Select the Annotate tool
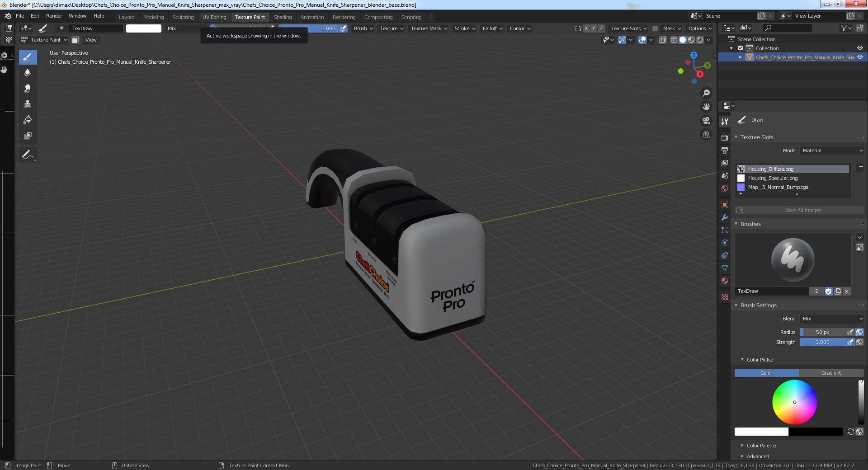The image size is (868, 470). click(28, 155)
